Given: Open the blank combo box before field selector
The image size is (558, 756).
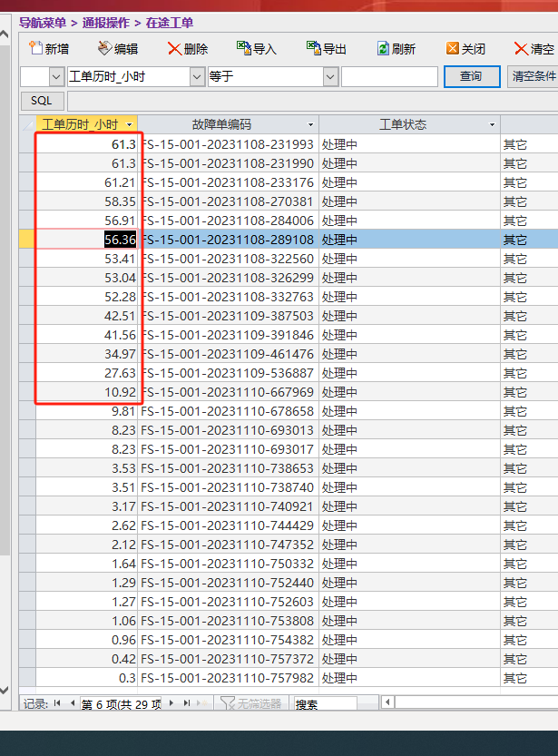Looking at the screenshot, I should coord(56,76).
